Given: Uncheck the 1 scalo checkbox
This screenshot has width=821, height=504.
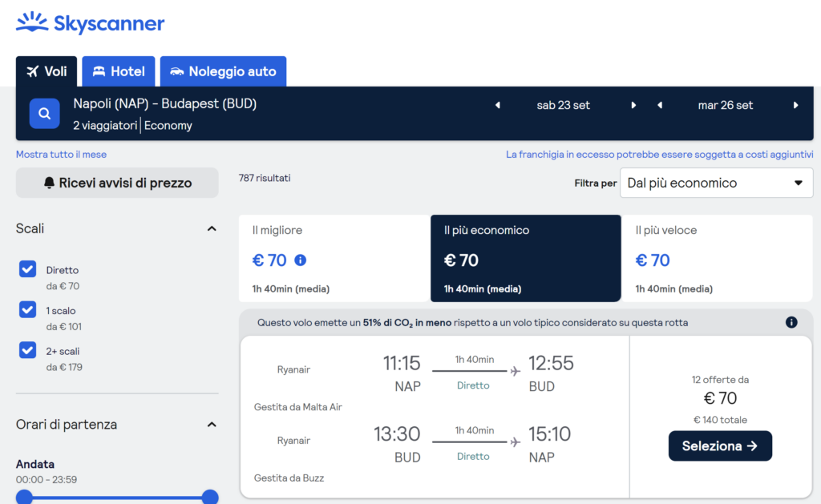Looking at the screenshot, I should (28, 309).
